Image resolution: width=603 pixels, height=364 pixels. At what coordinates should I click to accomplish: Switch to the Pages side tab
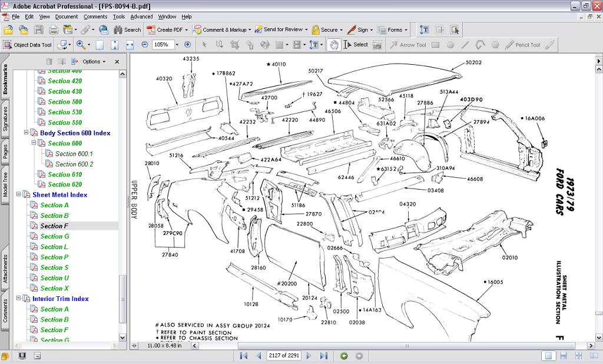[5, 151]
